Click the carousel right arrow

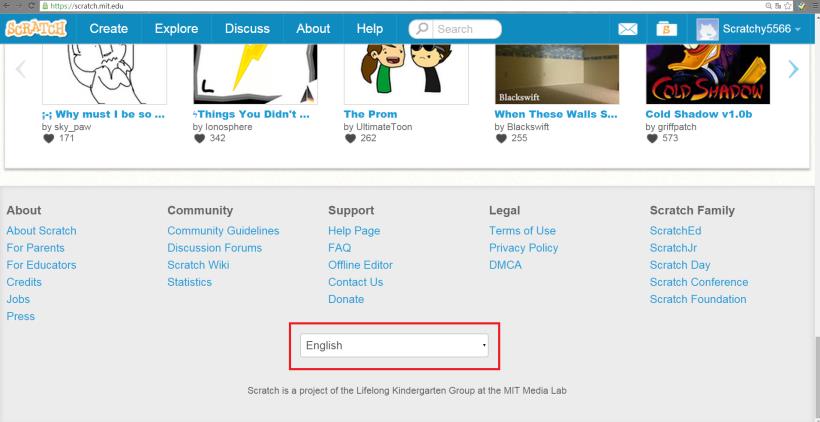793,69
